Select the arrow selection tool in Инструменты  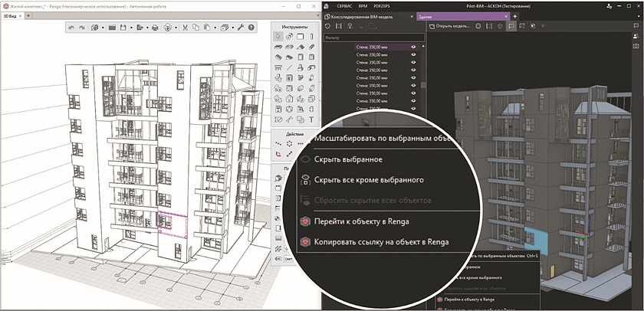[x=279, y=36]
